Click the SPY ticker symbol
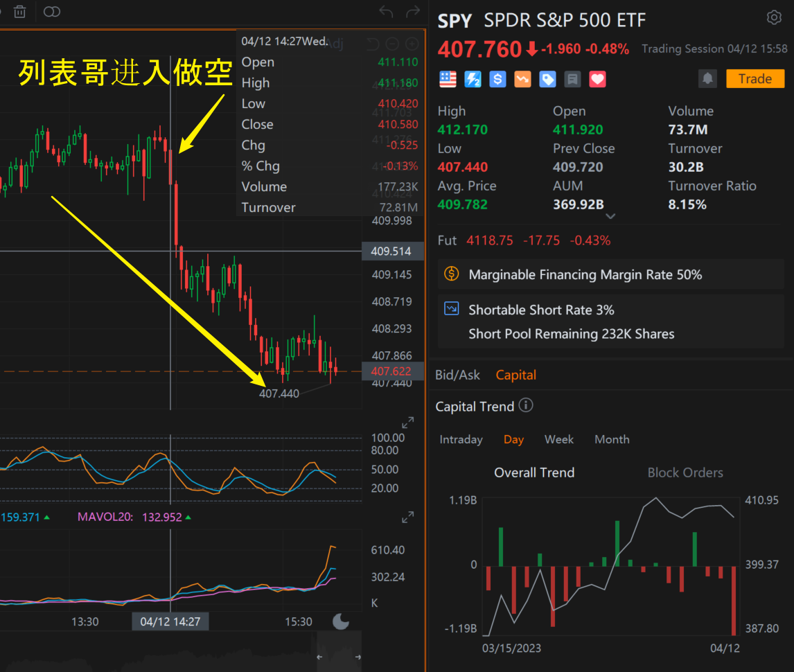This screenshot has width=794, height=672. [x=455, y=21]
